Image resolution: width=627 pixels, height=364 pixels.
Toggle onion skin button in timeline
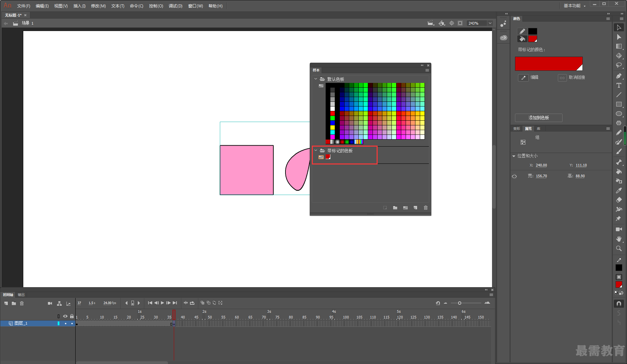pyautogui.click(x=202, y=303)
